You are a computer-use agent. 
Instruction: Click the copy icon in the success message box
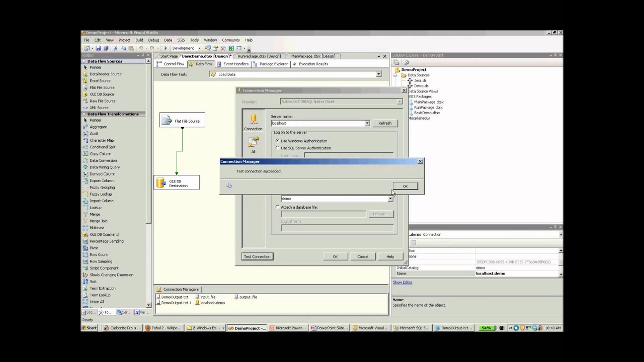click(x=229, y=186)
